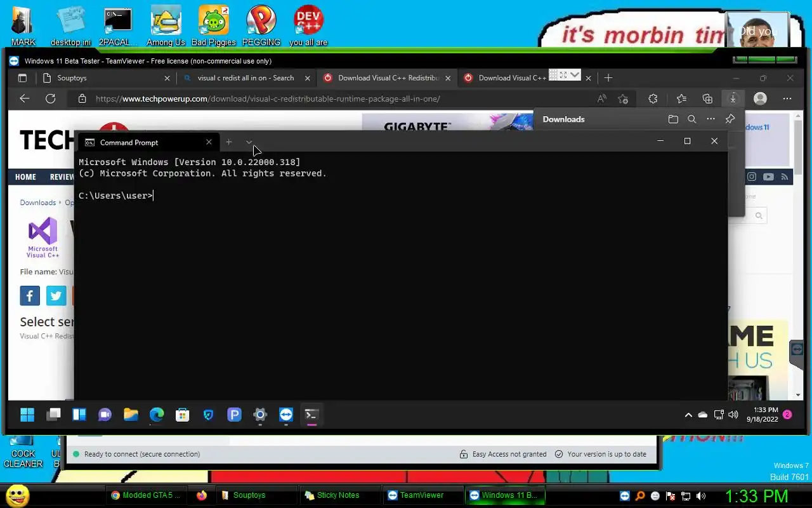This screenshot has height=508, width=812.
Task: Open the purple P app on remote taskbar
Action: 234,415
